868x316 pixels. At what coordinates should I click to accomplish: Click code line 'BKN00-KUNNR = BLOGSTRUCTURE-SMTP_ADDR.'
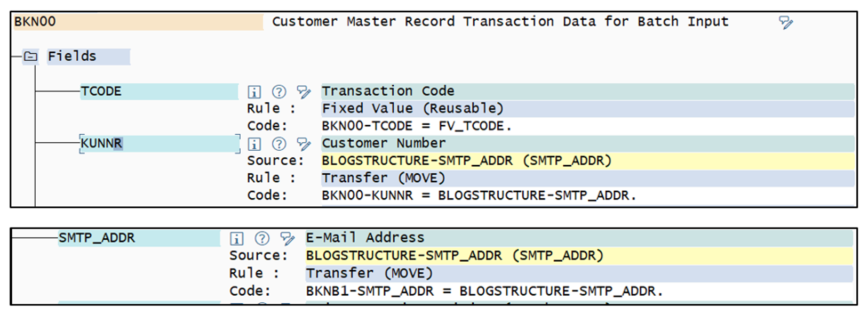coord(479,196)
